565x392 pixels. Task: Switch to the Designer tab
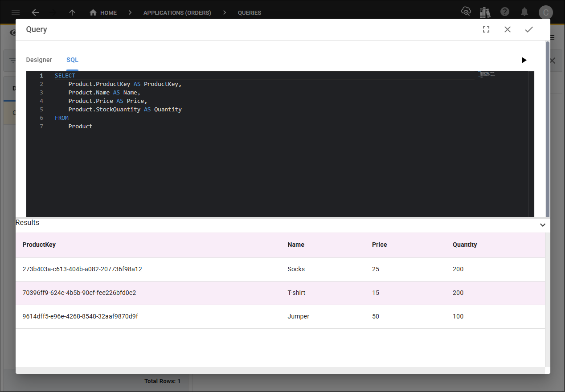point(39,60)
